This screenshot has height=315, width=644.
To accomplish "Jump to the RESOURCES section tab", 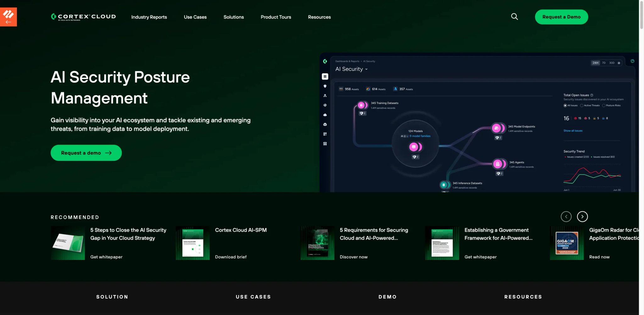I will 523,297.
